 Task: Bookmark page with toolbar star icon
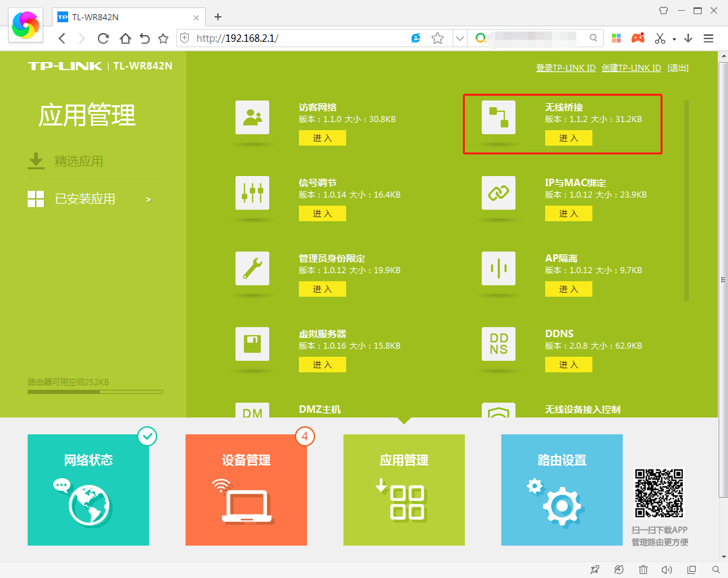coord(163,38)
